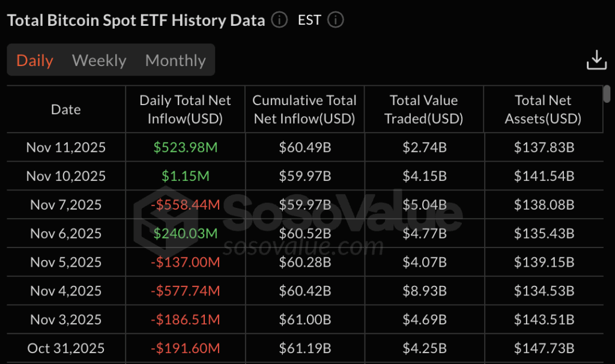Click Cumulative Total Net Inflow header

(x=304, y=109)
